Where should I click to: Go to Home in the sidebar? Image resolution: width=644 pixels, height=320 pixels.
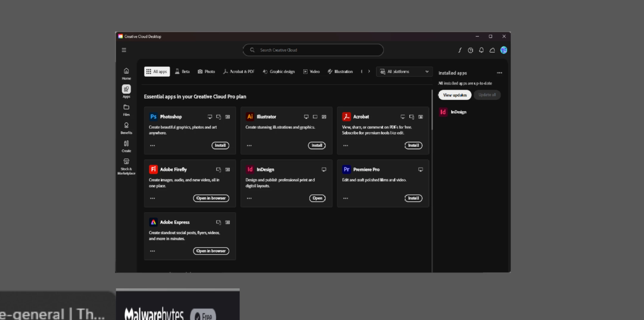[x=126, y=74]
